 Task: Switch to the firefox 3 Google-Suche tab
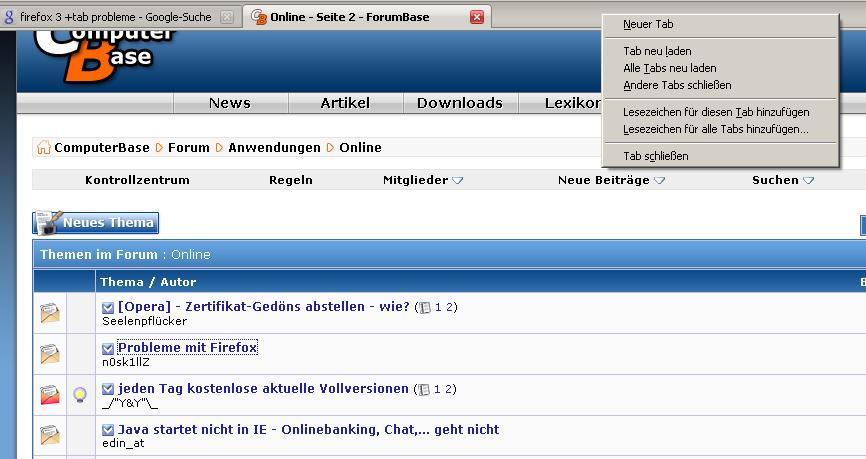pos(115,17)
